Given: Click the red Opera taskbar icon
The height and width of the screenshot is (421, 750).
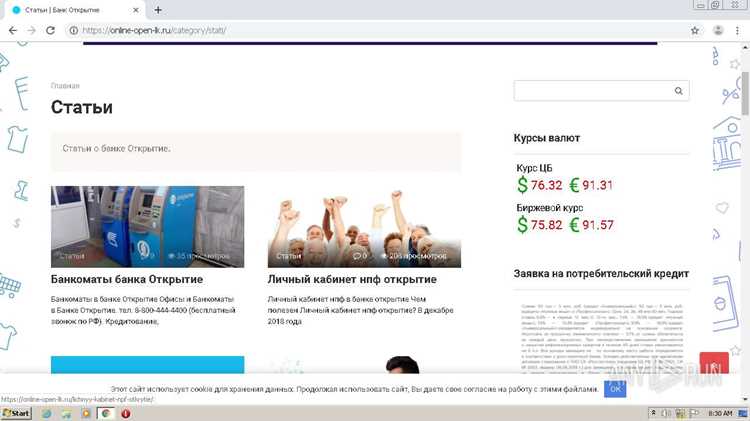Looking at the screenshot, I should coord(126,413).
